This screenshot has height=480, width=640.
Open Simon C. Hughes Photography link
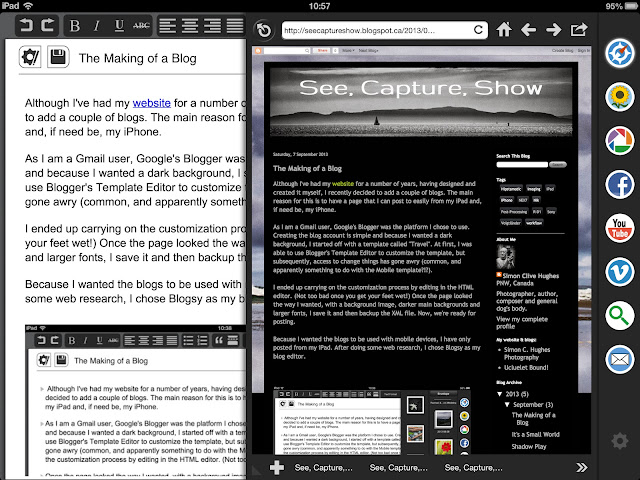point(527,353)
